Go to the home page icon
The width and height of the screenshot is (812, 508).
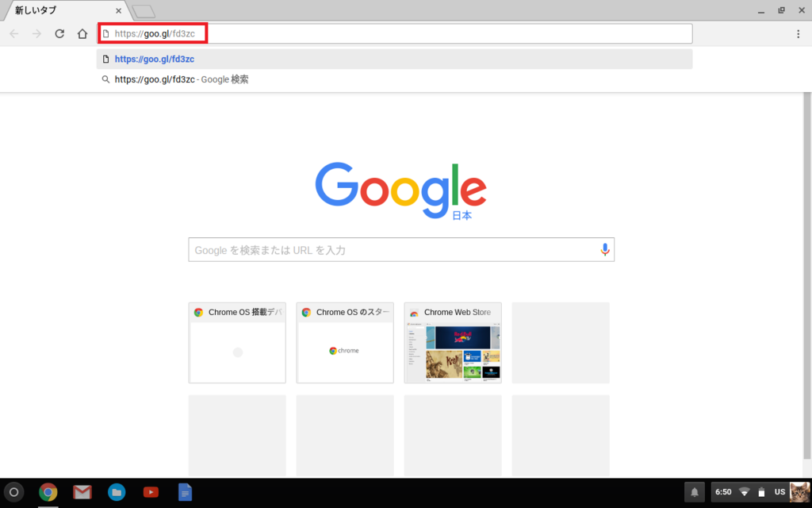pyautogui.click(x=82, y=33)
